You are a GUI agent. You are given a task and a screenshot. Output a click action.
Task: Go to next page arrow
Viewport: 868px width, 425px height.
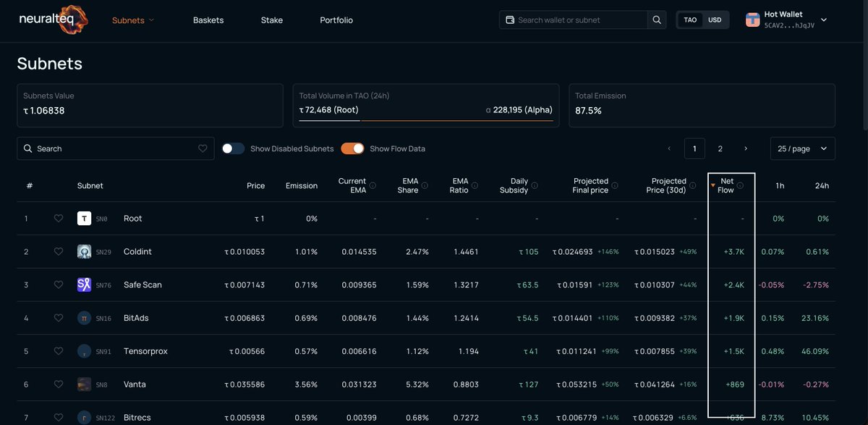[746, 148]
